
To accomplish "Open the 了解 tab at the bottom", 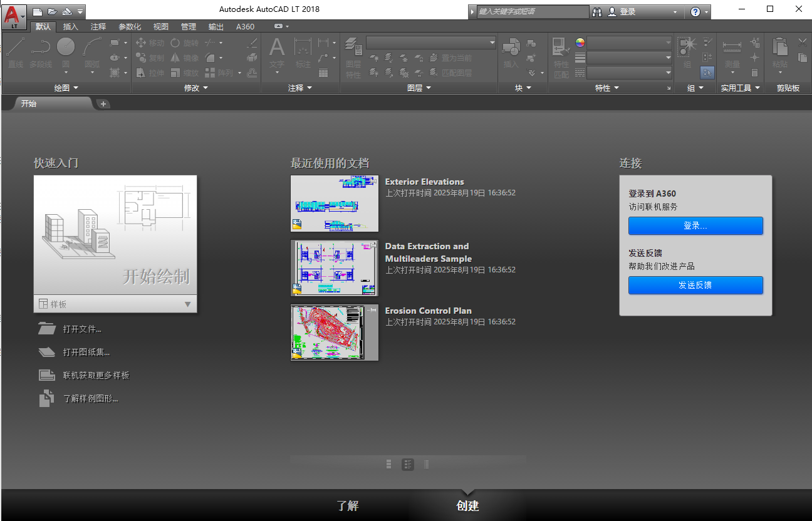I will [348, 505].
